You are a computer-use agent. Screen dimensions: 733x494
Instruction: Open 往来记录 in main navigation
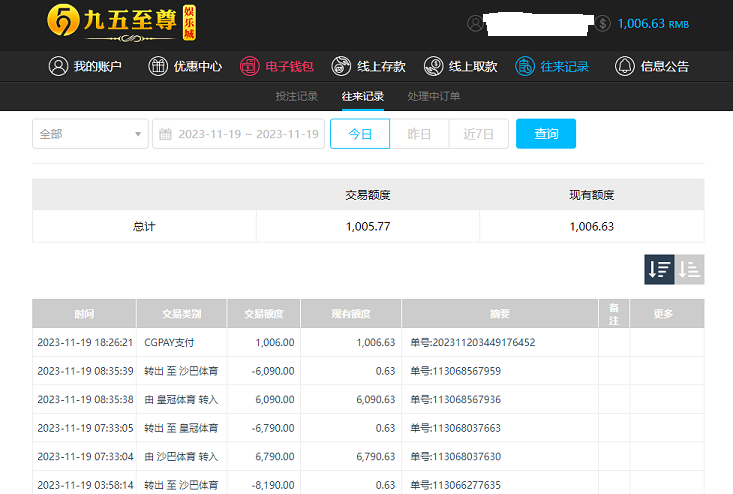pos(553,66)
